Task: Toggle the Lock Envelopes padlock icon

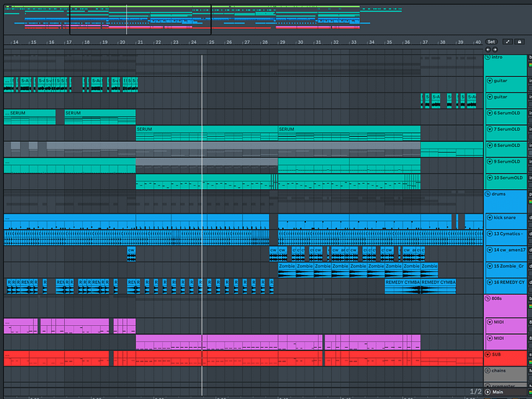Action: pos(519,41)
